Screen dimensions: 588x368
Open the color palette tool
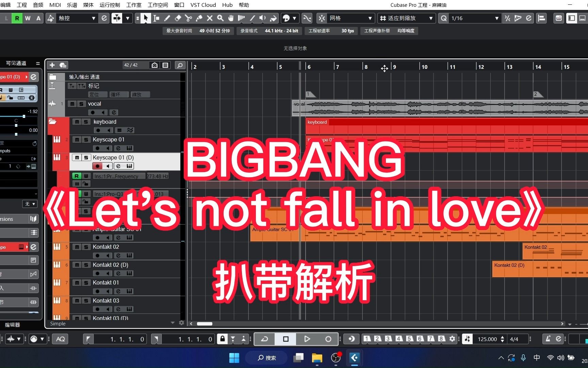pyautogui.click(x=286, y=18)
